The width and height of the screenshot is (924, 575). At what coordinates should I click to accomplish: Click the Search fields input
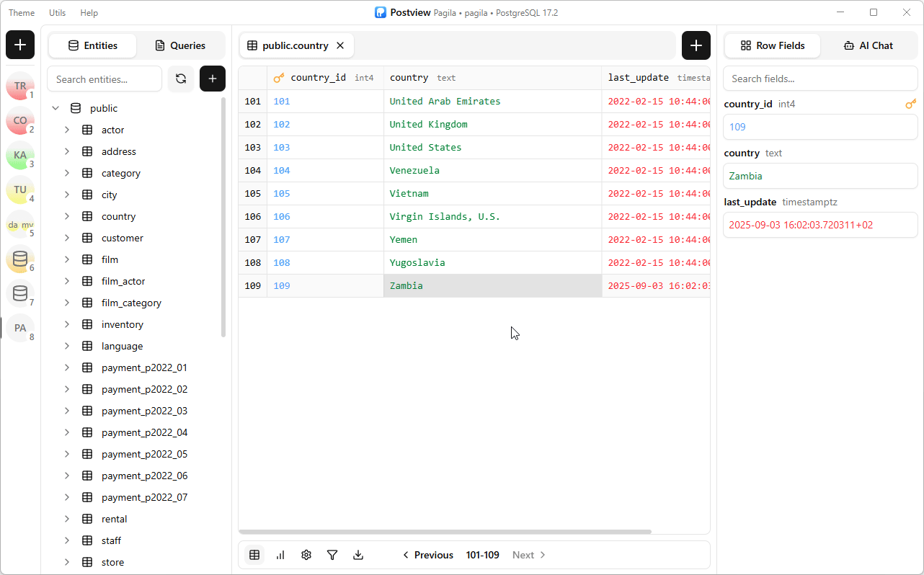[820, 79]
